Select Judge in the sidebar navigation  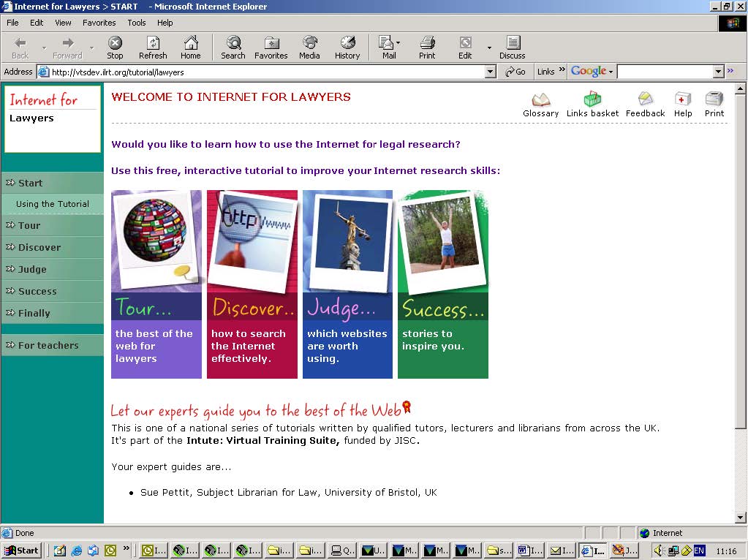point(53,269)
